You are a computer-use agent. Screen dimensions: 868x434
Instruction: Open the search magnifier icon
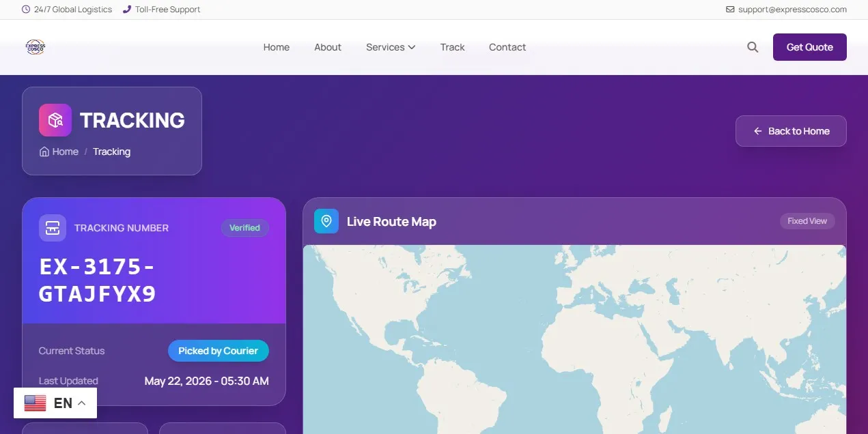[753, 47]
